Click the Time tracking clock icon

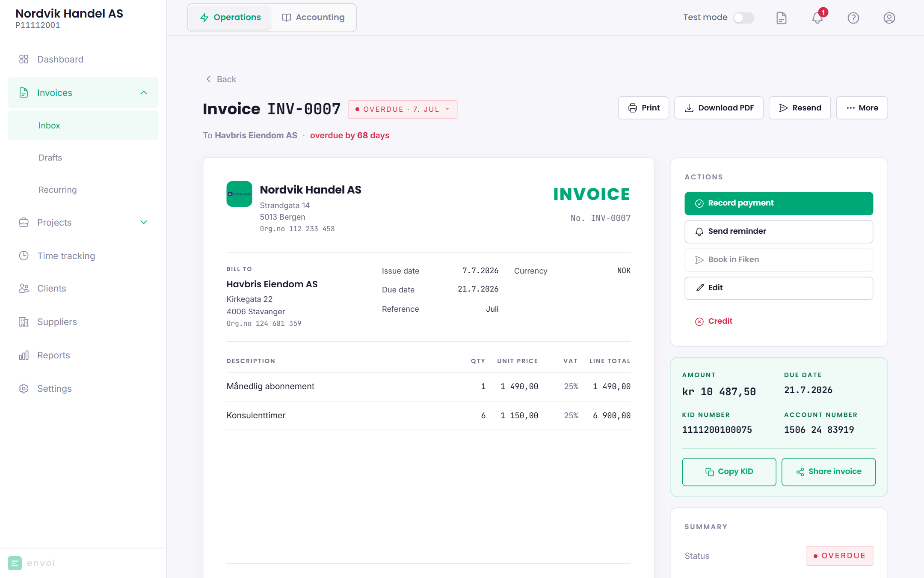tap(24, 256)
